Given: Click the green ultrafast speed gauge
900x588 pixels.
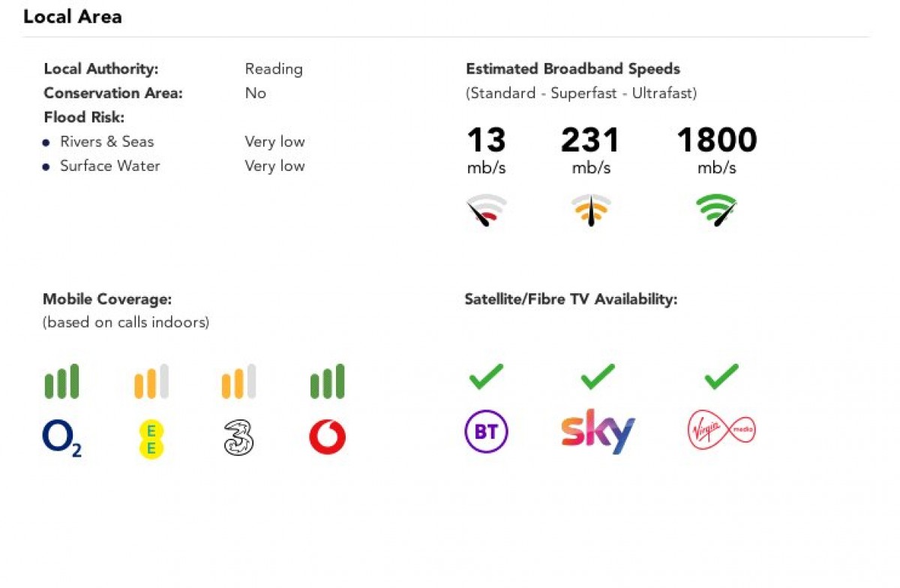Looking at the screenshot, I should tap(716, 210).
